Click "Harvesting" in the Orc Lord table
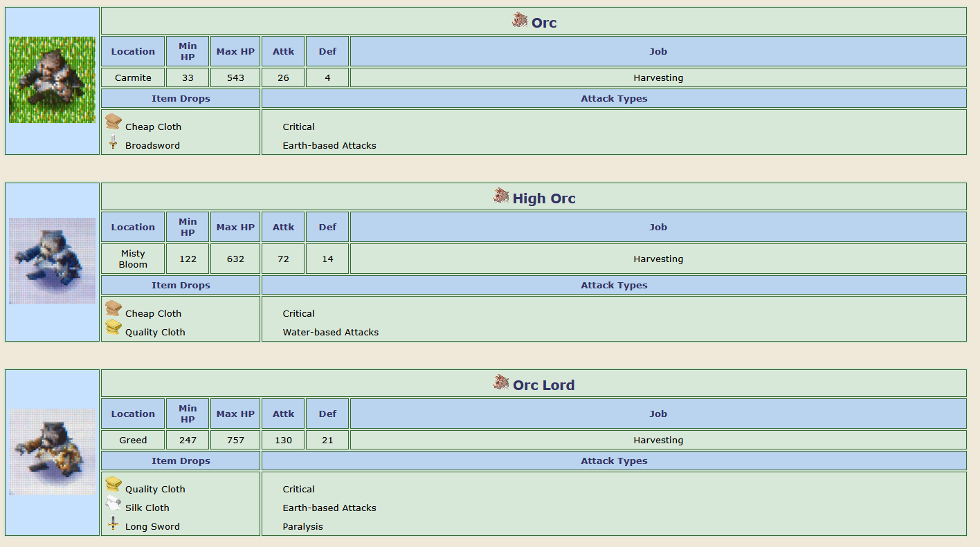Image resolution: width=980 pixels, height=547 pixels. [658, 440]
